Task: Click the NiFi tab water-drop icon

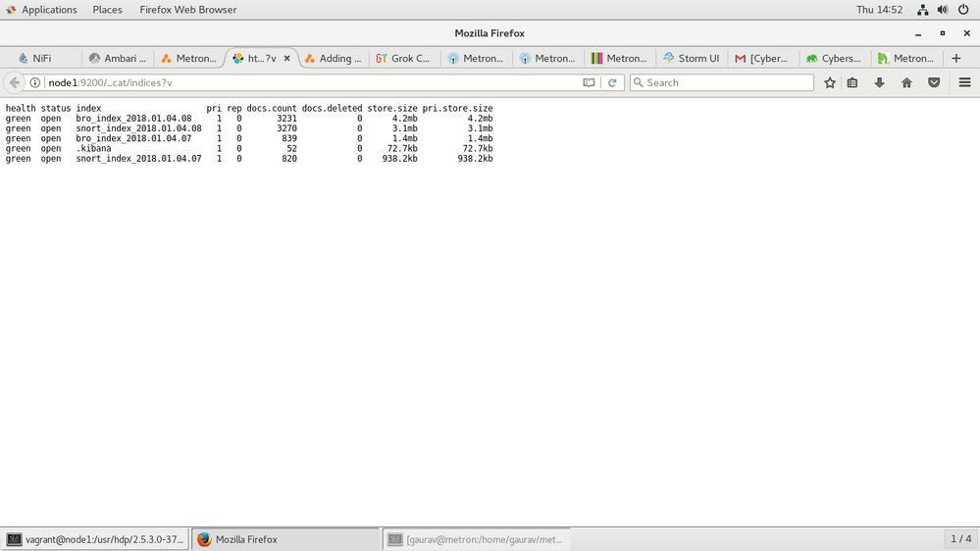Action: [x=24, y=58]
